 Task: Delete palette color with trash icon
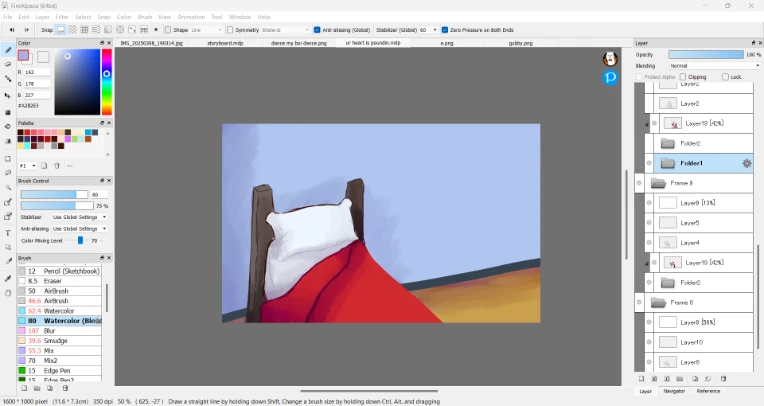[57, 166]
